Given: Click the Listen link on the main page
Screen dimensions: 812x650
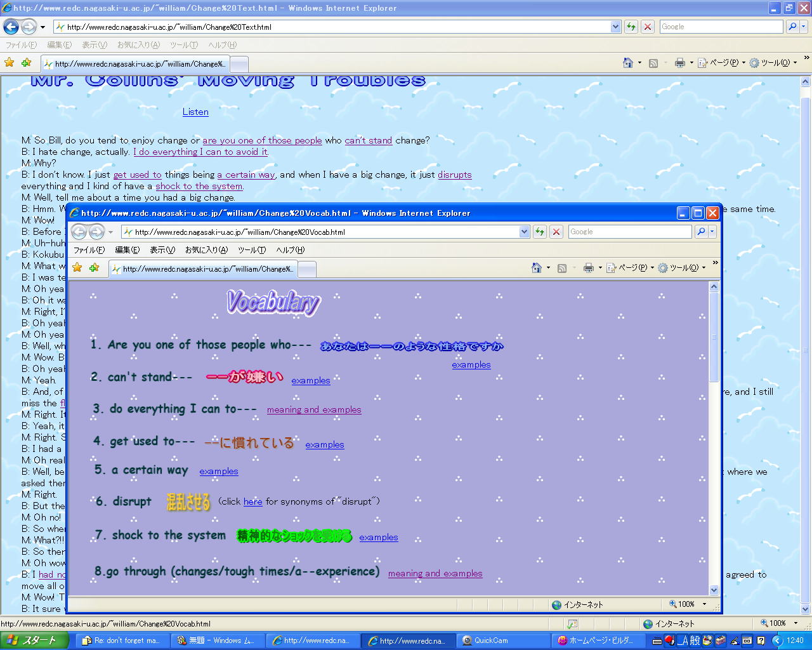Looking at the screenshot, I should (x=195, y=112).
